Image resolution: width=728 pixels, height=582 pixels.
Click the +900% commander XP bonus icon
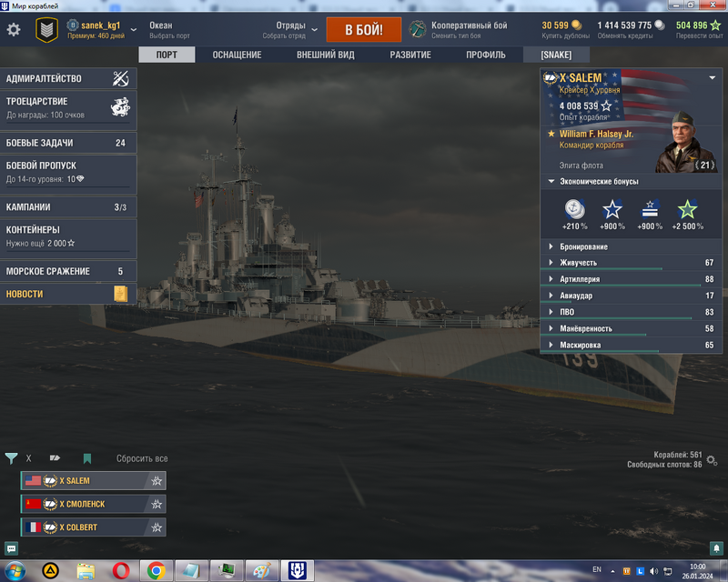pyautogui.click(x=650, y=210)
